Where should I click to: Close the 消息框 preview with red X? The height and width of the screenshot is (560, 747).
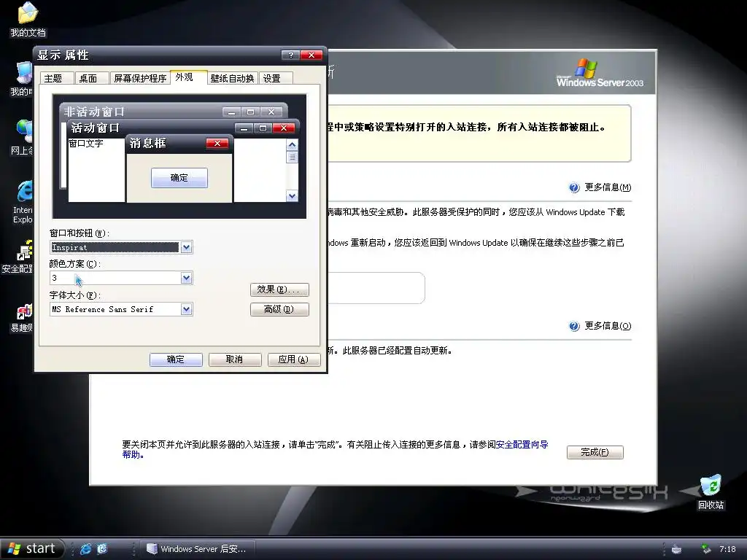point(217,144)
